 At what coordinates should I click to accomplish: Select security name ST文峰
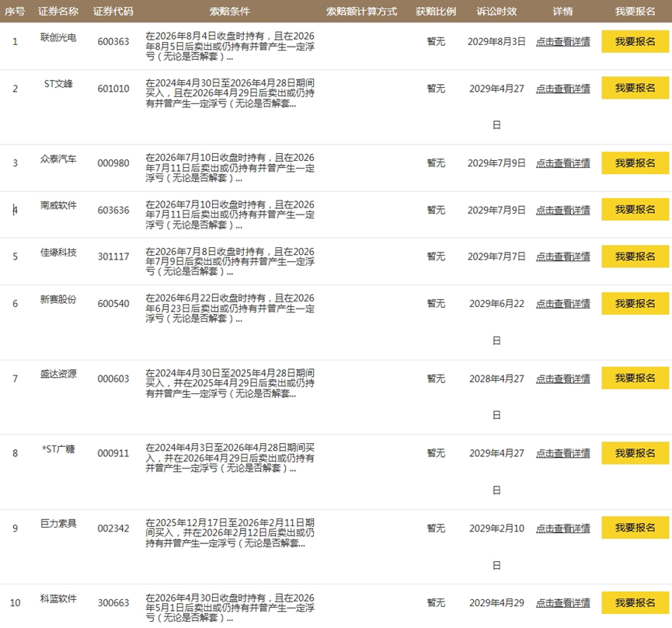pos(58,84)
